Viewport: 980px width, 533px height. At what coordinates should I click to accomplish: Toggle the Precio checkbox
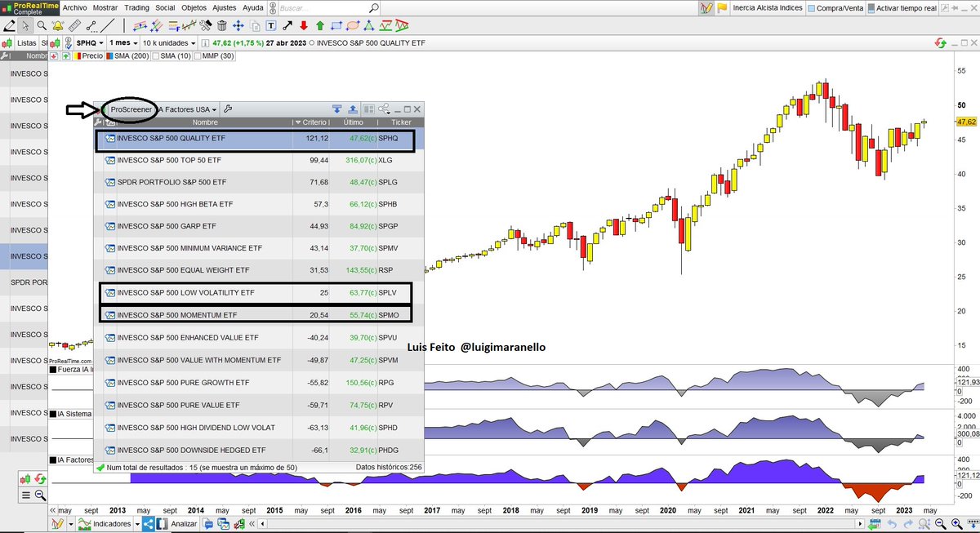(x=78, y=56)
